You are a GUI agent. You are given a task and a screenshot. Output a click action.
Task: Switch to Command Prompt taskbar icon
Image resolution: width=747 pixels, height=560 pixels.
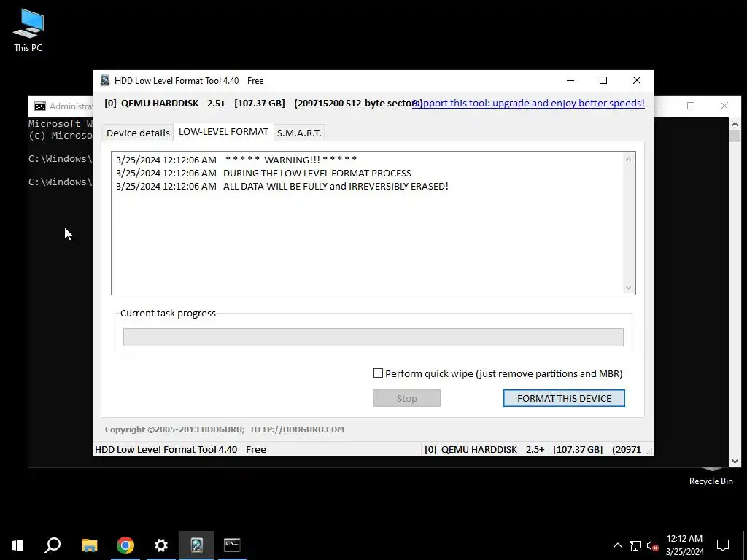[232, 545]
